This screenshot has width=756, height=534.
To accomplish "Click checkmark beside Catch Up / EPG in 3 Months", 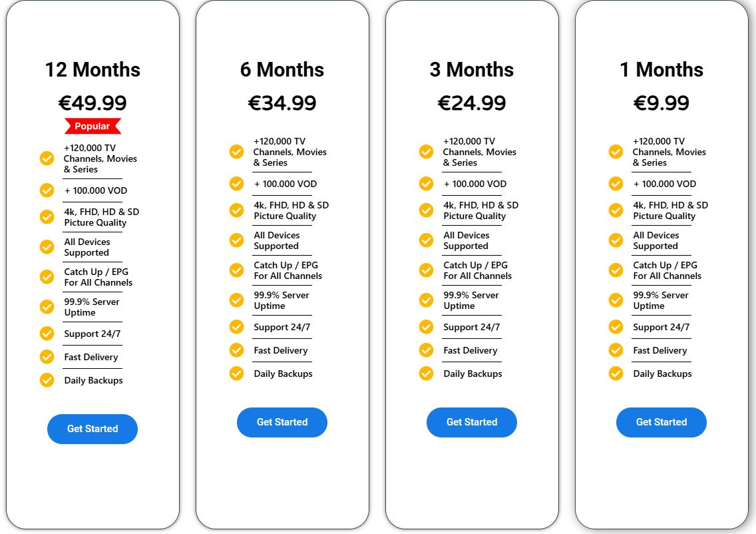I will click(x=426, y=270).
